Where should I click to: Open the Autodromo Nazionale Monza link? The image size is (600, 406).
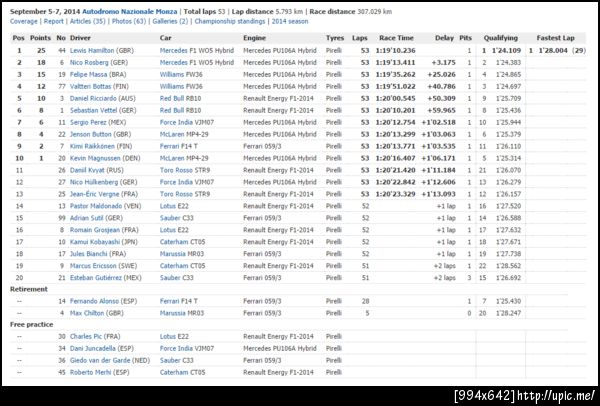tap(130, 11)
